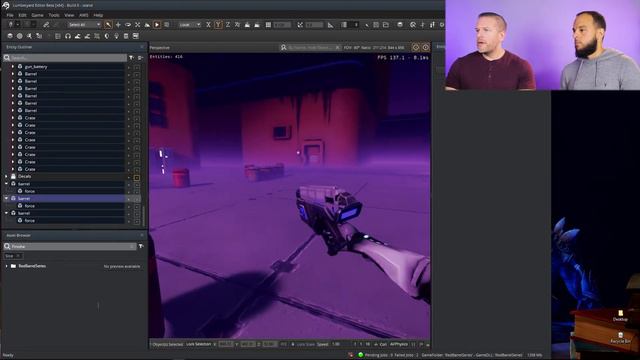Toggle the highlighted Y axis constraint

218,25
